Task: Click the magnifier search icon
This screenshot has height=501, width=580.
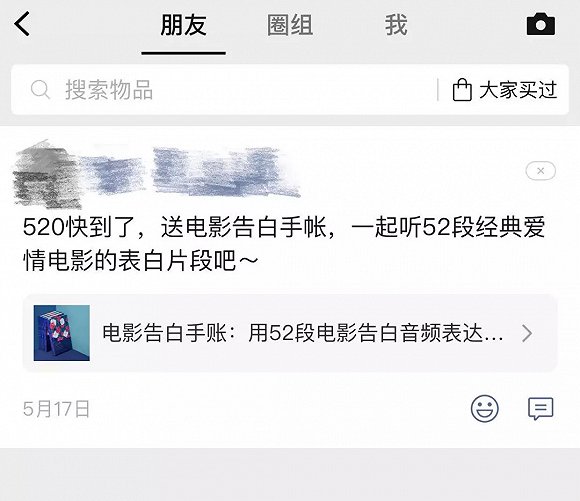Action: tap(40, 90)
